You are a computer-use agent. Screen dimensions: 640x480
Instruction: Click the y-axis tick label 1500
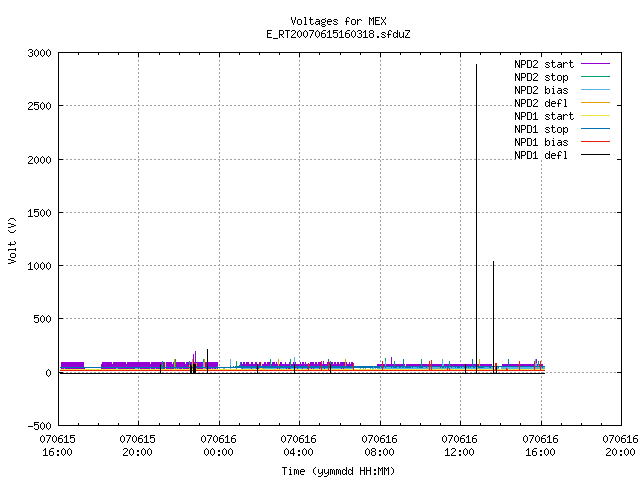click(x=40, y=213)
